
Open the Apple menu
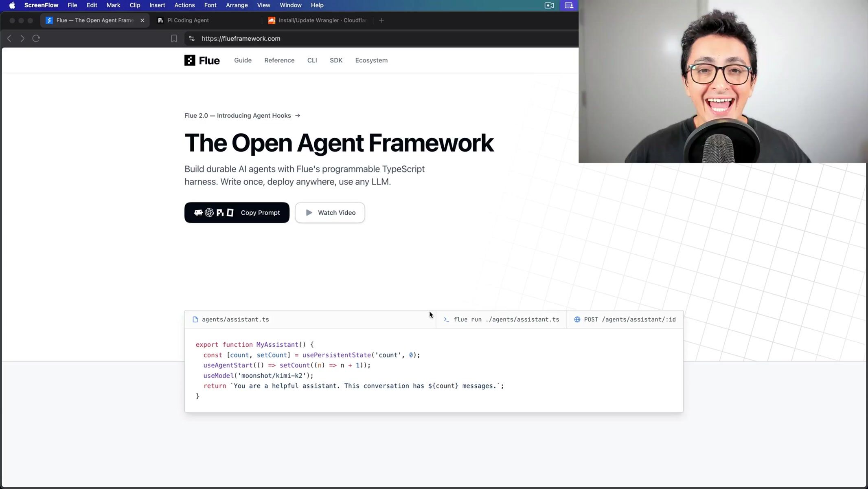click(12, 5)
